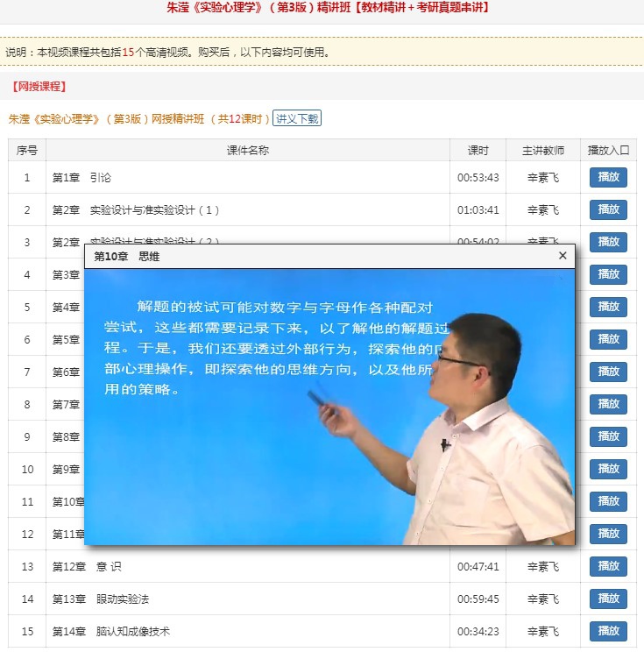The width and height of the screenshot is (644, 659).
Task: Click teacher name 辛素飞 in row 1
Action: coord(542,177)
